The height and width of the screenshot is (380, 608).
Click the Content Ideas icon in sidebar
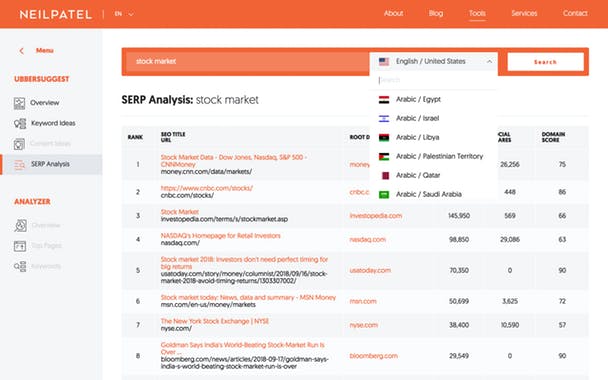click(x=19, y=144)
